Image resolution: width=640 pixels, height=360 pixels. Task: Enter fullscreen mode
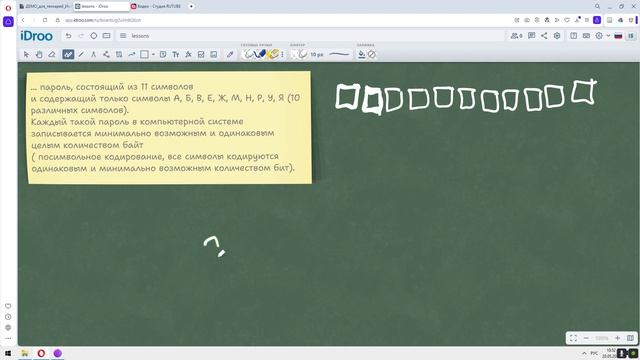(x=573, y=338)
